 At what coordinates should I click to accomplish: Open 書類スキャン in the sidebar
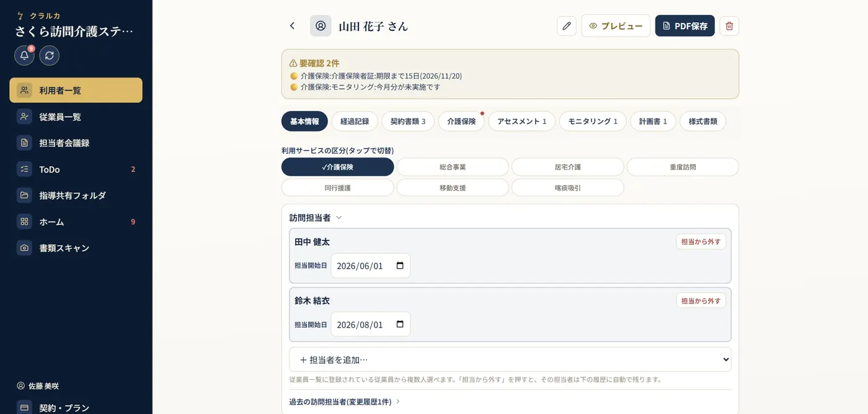(76, 248)
